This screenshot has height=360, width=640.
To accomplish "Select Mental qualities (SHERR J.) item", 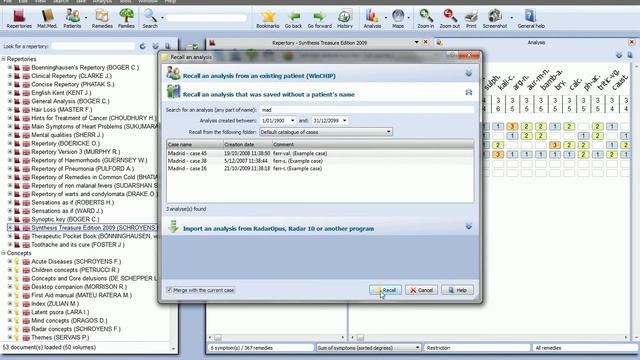I will 67,135.
